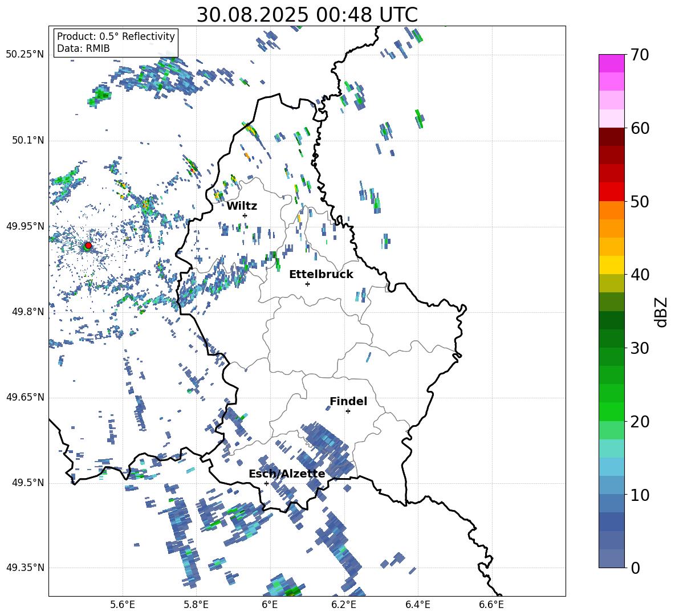The height and width of the screenshot is (616, 675).
Task: Click the latitude label 49.65°N
Action: coord(25,397)
